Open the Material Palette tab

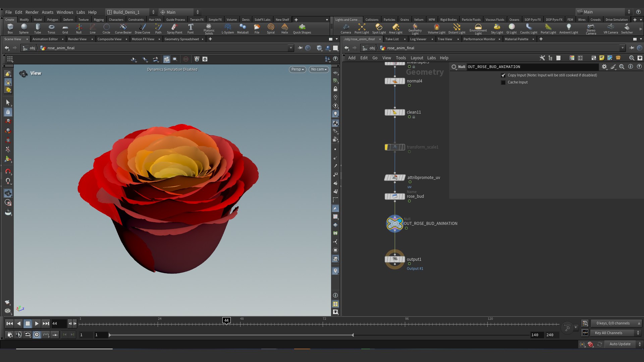click(516, 39)
